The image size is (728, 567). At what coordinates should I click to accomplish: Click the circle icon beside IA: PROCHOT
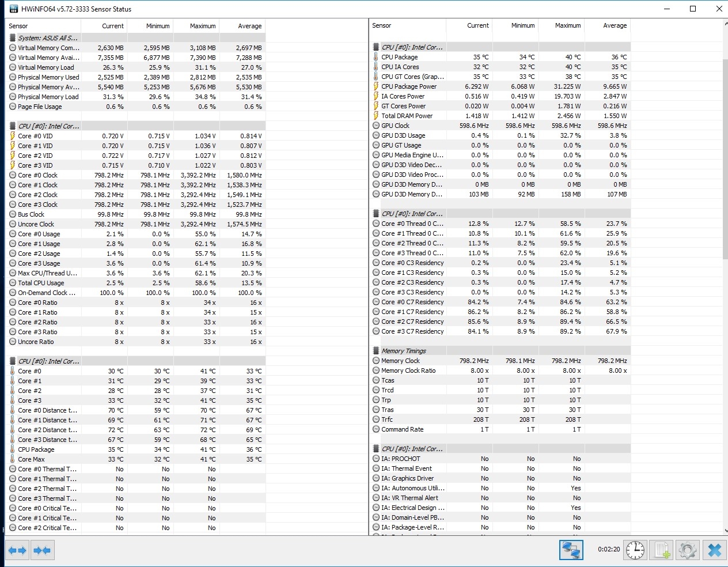376,459
